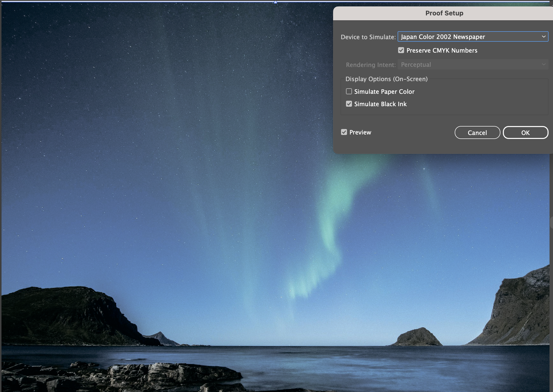Turn off the Preview checkbox
The width and height of the screenshot is (553, 392).
pos(344,132)
